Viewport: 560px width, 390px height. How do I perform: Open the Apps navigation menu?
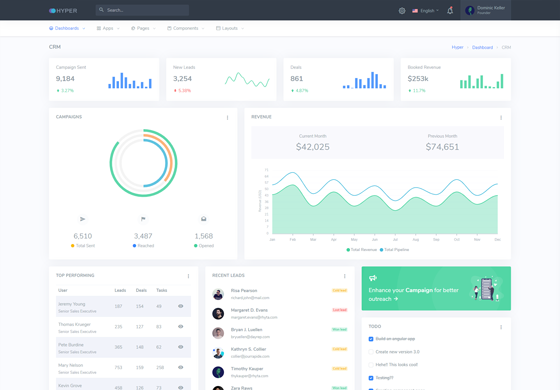108,28
